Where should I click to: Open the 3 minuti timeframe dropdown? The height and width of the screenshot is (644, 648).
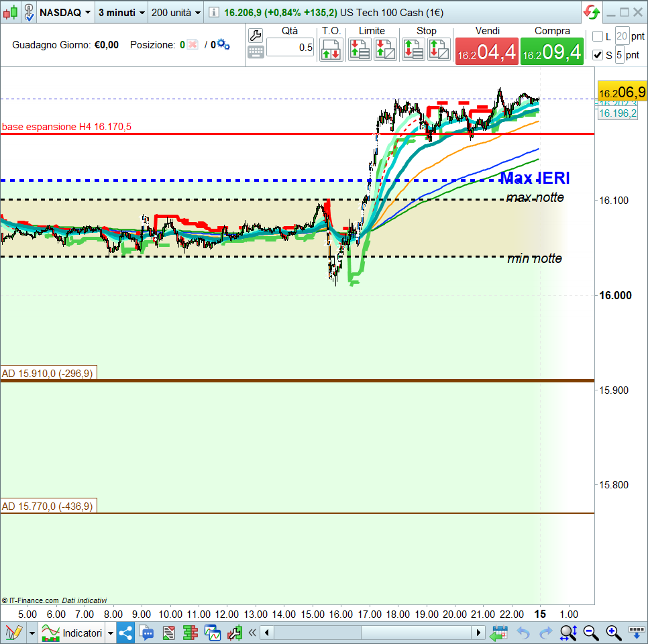tap(121, 12)
